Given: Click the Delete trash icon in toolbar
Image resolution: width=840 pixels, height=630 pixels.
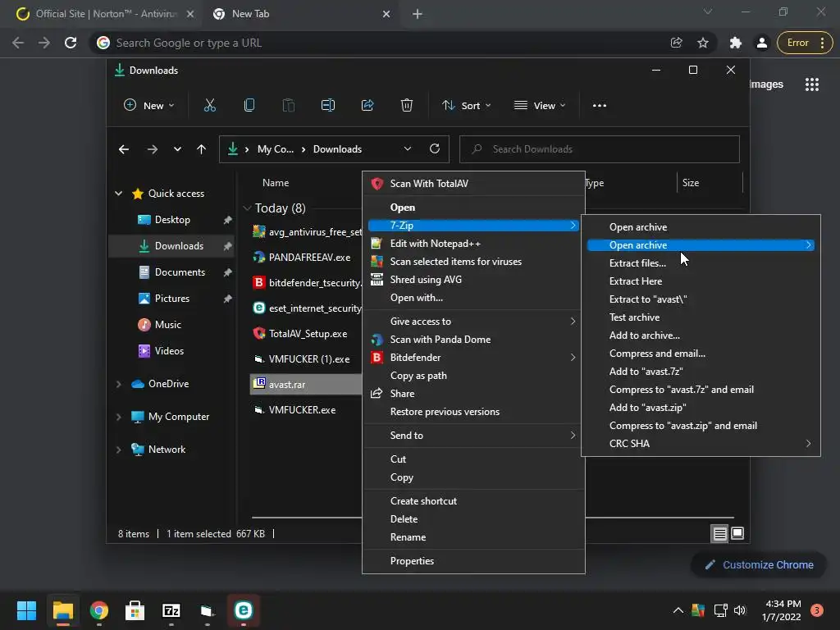Looking at the screenshot, I should tap(407, 106).
